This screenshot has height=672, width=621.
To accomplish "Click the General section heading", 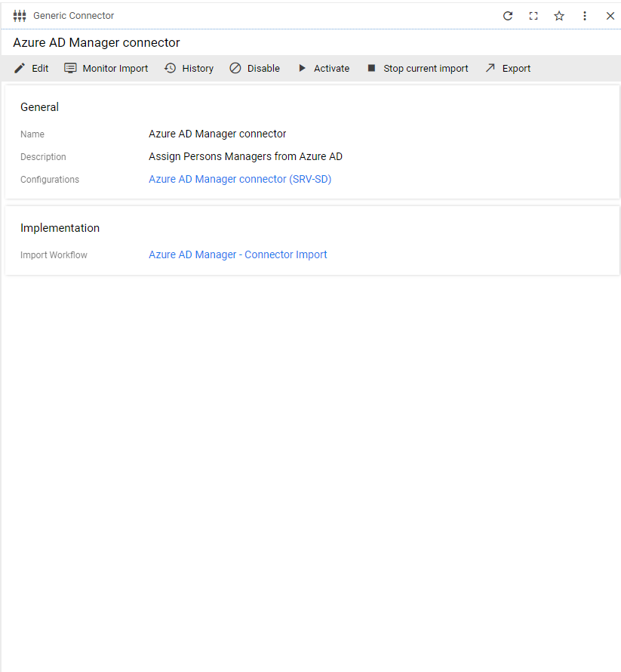I will (39, 107).
